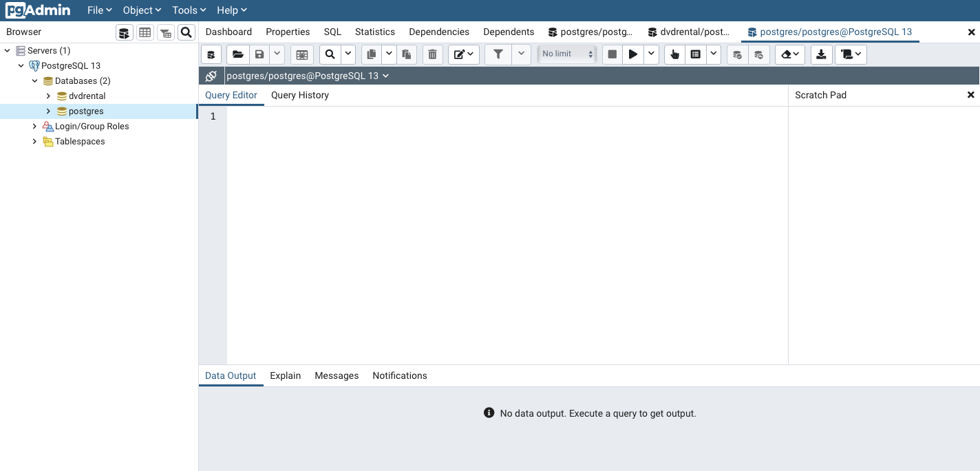This screenshot has width=980, height=471.
Task: Expand the Login/Group Roles node
Action: (34, 127)
